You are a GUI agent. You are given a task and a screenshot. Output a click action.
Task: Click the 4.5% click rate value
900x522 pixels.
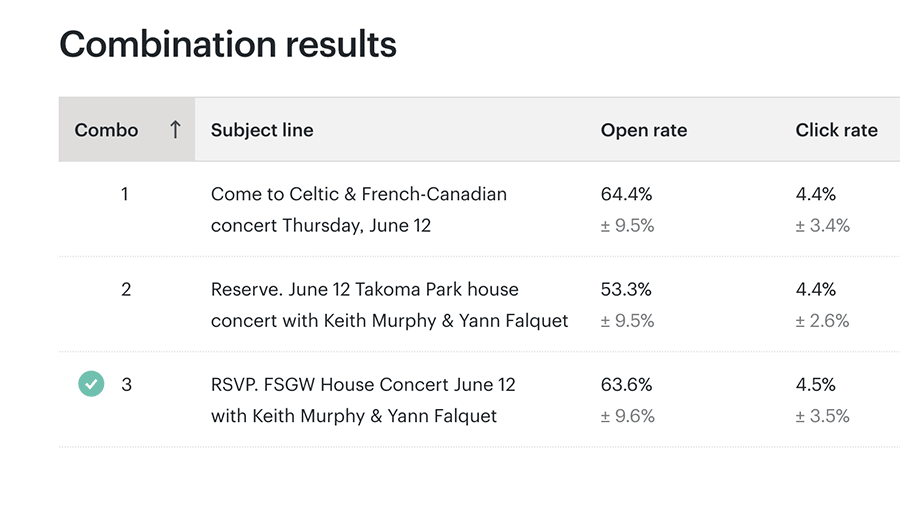816,384
